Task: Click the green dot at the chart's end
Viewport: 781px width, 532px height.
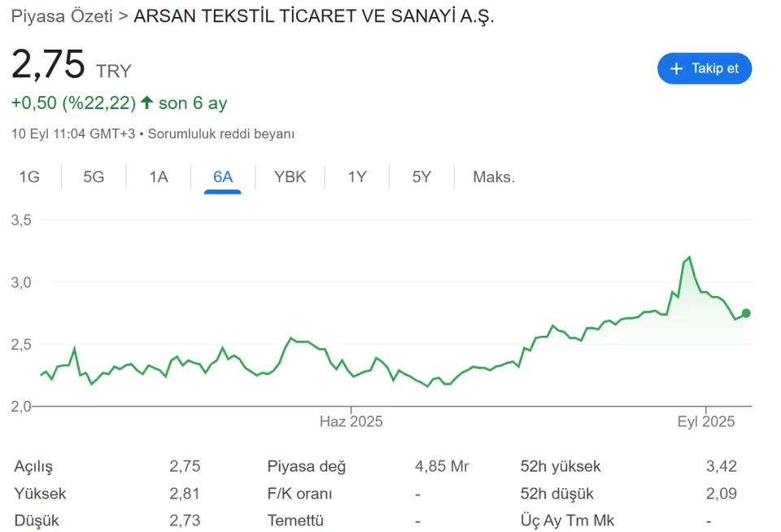Action: click(746, 313)
